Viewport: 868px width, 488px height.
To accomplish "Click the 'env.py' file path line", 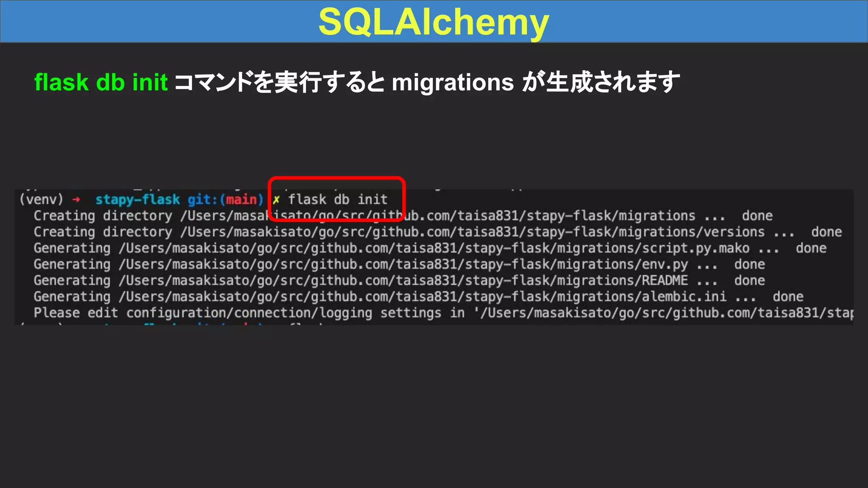I will [665, 264].
